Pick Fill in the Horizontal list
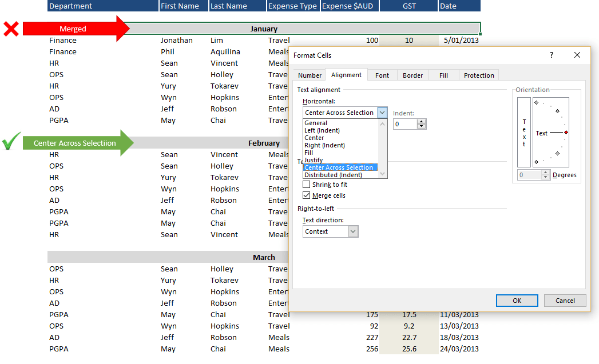 (340, 153)
